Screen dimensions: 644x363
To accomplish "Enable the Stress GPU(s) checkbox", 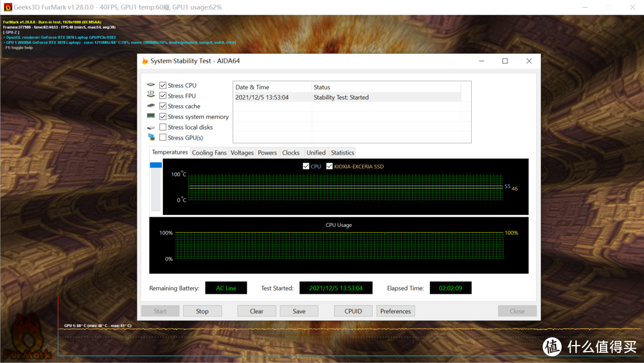I will [x=163, y=137].
